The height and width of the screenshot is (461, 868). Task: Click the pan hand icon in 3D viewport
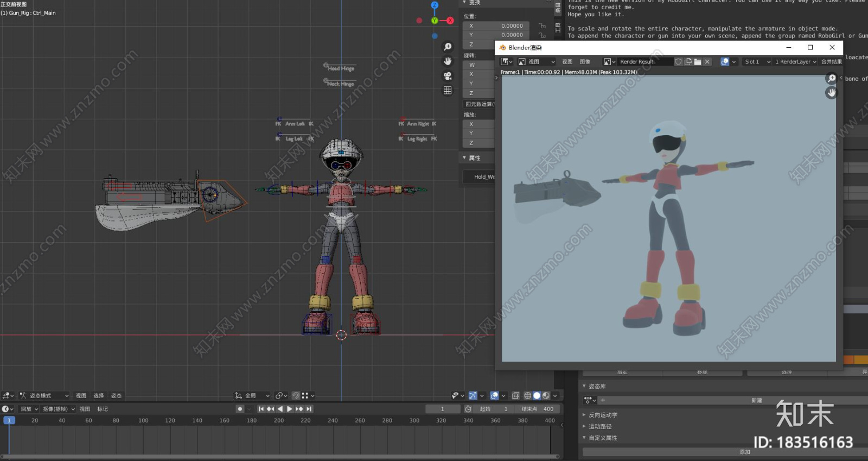click(448, 61)
